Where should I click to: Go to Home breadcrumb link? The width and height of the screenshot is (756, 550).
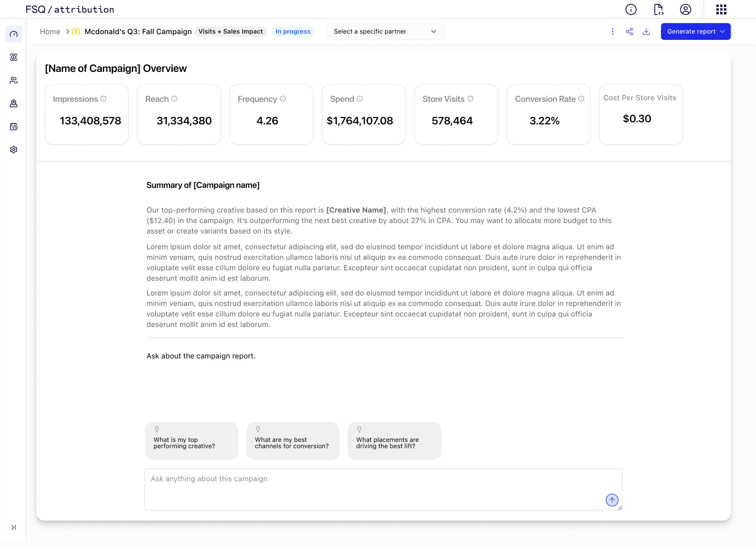pyautogui.click(x=50, y=31)
